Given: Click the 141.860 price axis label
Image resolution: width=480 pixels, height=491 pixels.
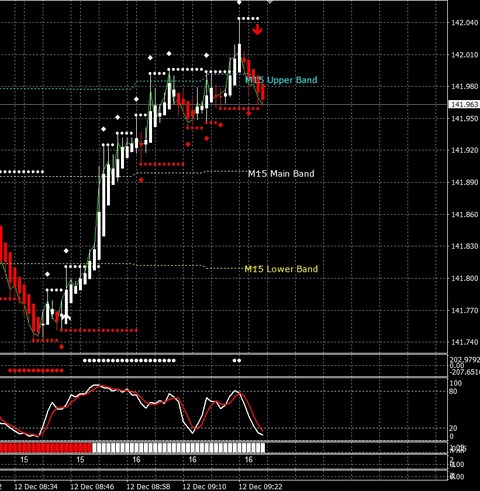Looking at the screenshot, I should (465, 214).
